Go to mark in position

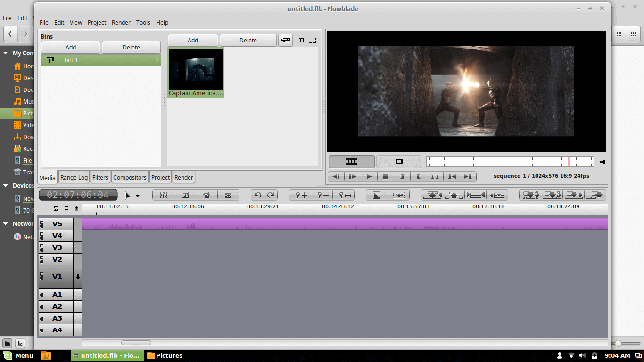pos(452,176)
